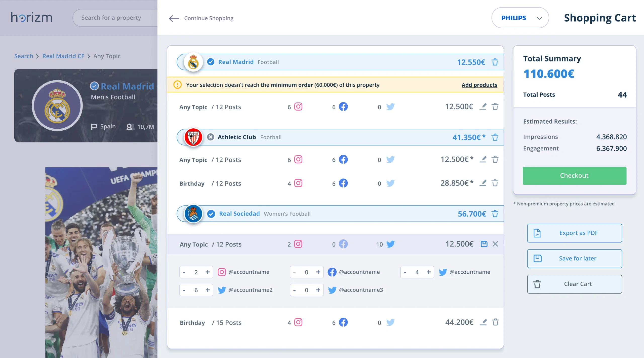
Task: Cancel editing Real Sociedad Any Topic row
Action: pos(495,244)
